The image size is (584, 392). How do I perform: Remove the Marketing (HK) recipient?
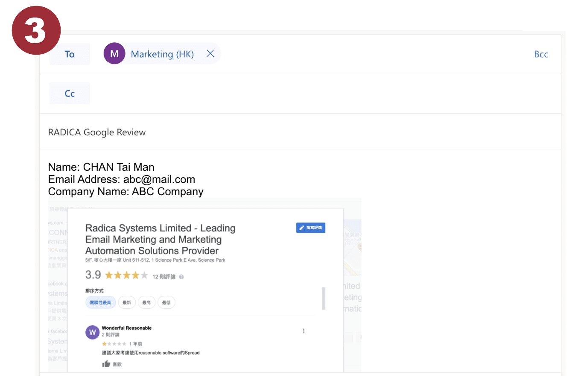coord(210,53)
